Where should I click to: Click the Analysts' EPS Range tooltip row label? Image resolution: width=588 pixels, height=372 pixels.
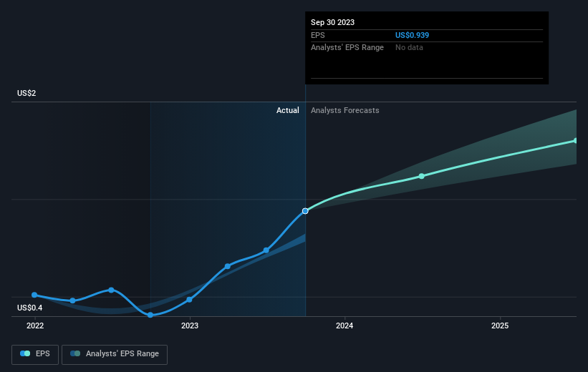point(347,48)
